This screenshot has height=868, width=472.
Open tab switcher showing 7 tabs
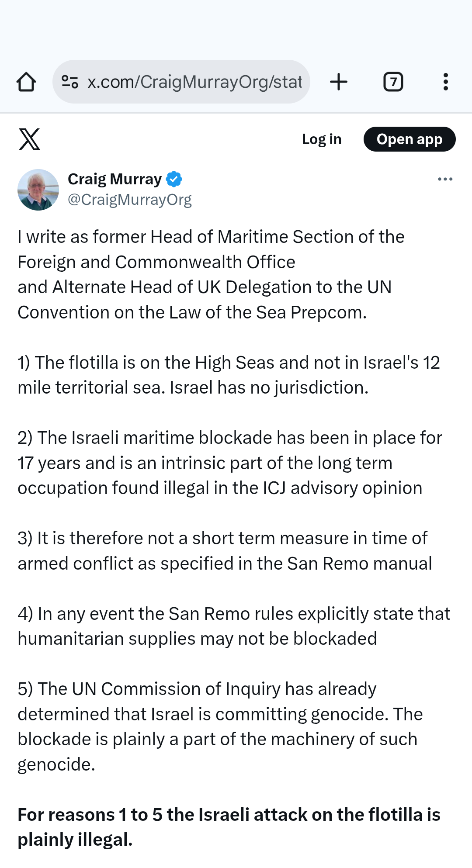(x=393, y=82)
